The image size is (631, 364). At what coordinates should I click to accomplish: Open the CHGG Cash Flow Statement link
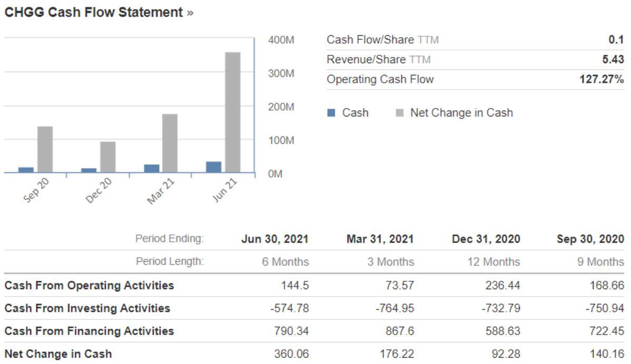(x=98, y=13)
